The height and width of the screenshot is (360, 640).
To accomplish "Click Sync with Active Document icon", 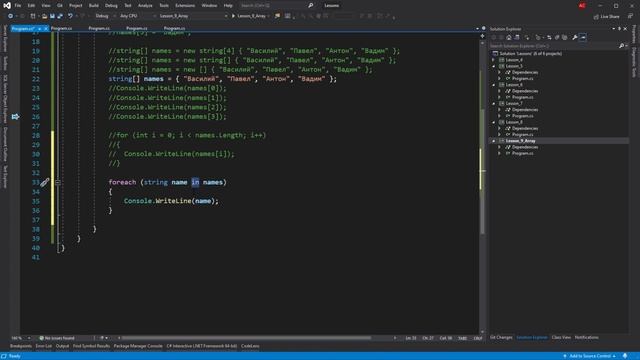I will (549, 37).
